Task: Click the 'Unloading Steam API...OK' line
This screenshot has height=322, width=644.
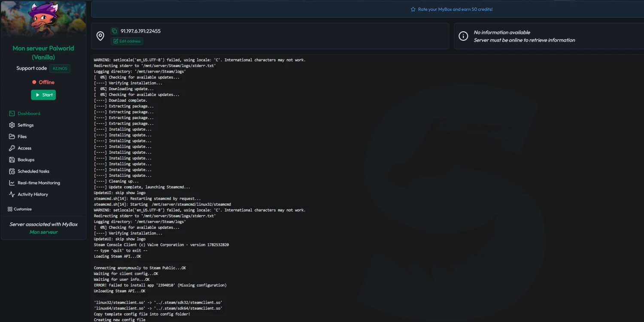Action: tap(120, 291)
